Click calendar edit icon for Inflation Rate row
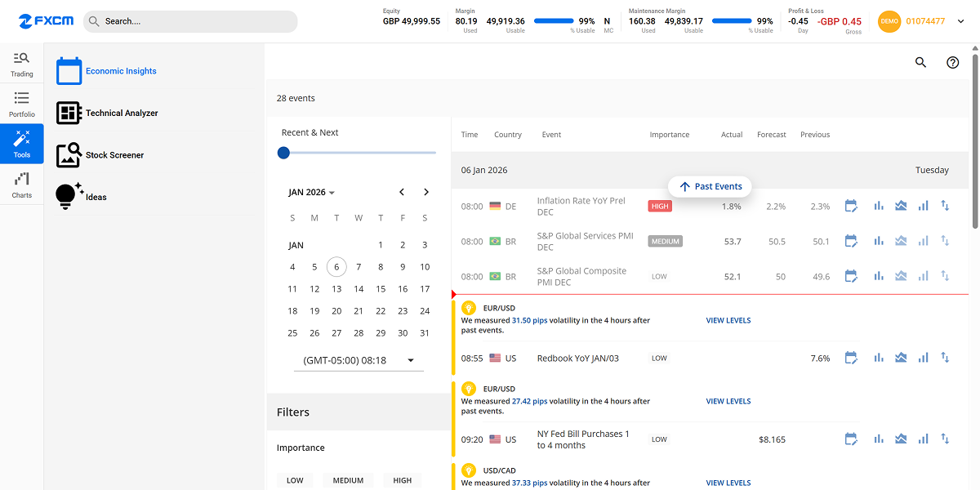 pos(851,207)
